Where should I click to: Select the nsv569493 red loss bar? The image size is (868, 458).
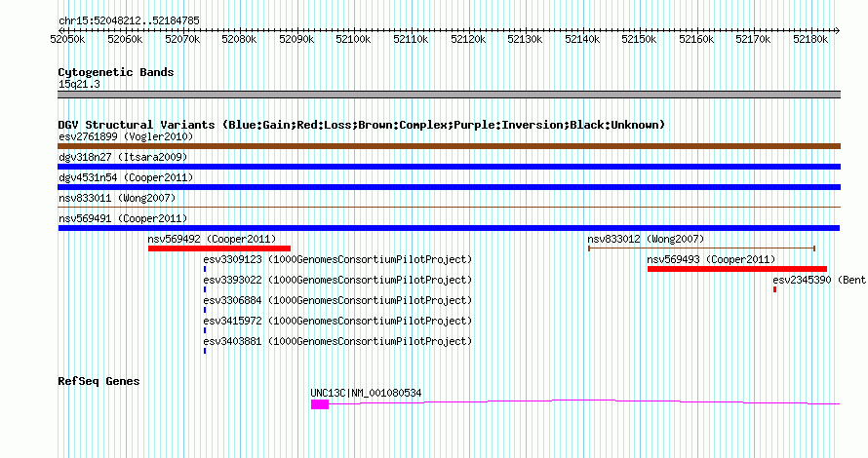tap(737, 269)
